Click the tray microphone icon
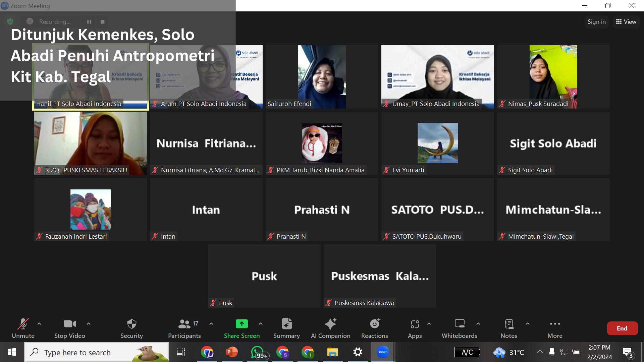644x362 pixels. coord(552,352)
